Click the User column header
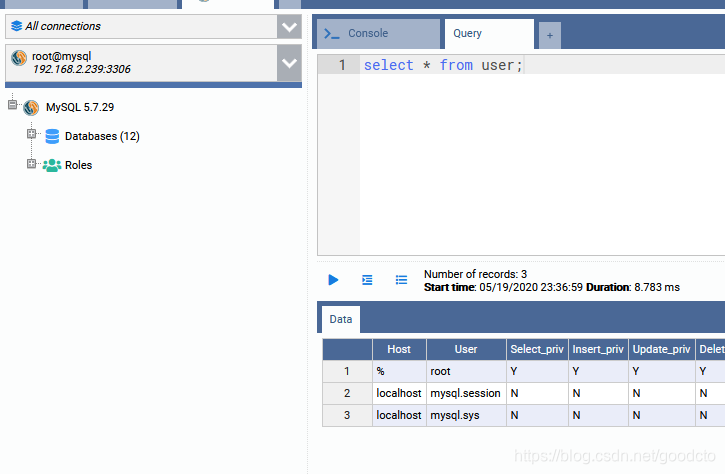The width and height of the screenshot is (725, 474). point(466,349)
